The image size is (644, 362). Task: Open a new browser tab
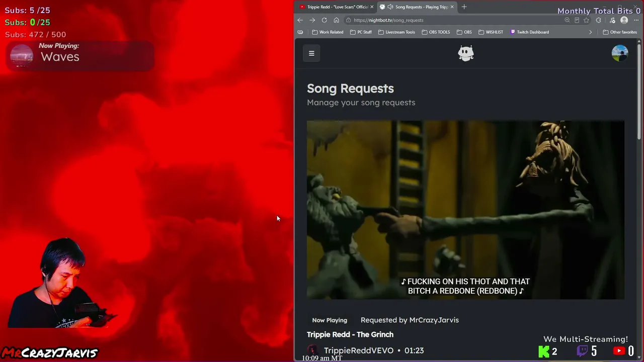point(464,7)
